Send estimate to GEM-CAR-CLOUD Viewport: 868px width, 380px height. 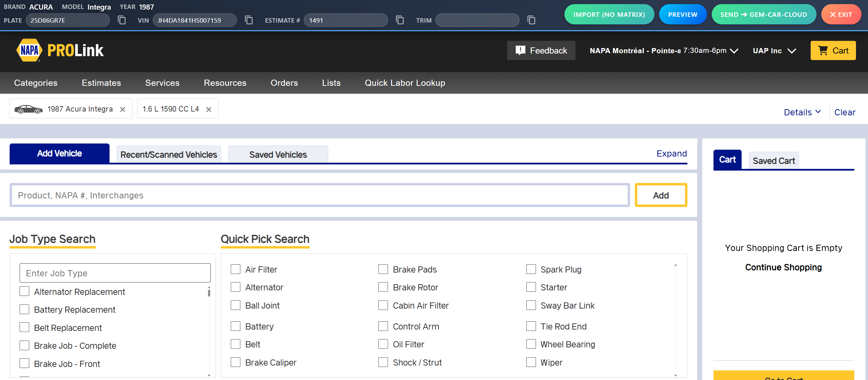pos(764,14)
